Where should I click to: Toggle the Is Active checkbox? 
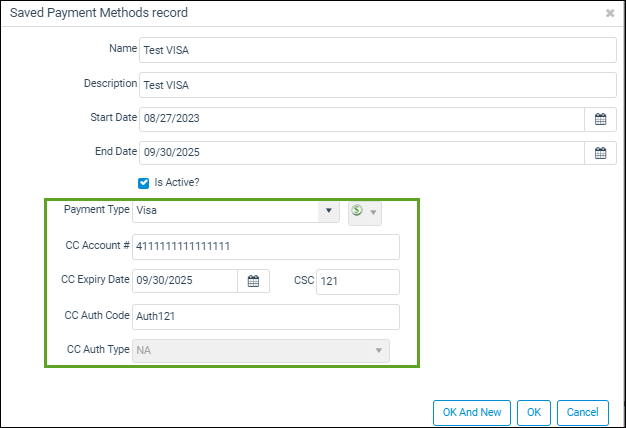pyautogui.click(x=144, y=183)
